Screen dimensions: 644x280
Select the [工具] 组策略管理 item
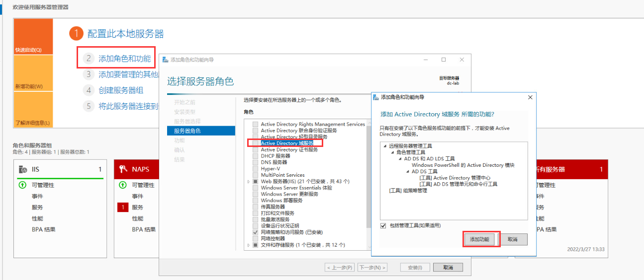click(x=408, y=191)
